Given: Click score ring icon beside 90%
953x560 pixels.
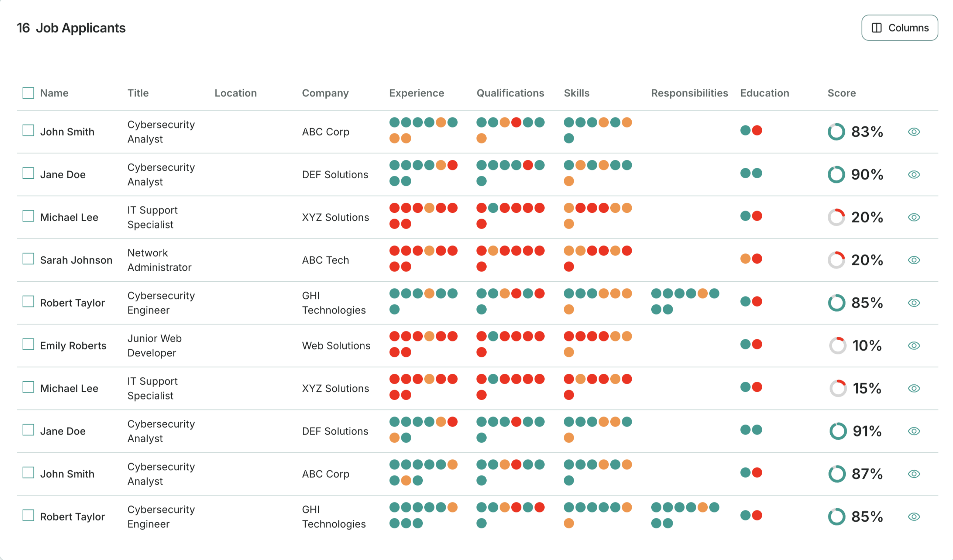Looking at the screenshot, I should coord(836,174).
